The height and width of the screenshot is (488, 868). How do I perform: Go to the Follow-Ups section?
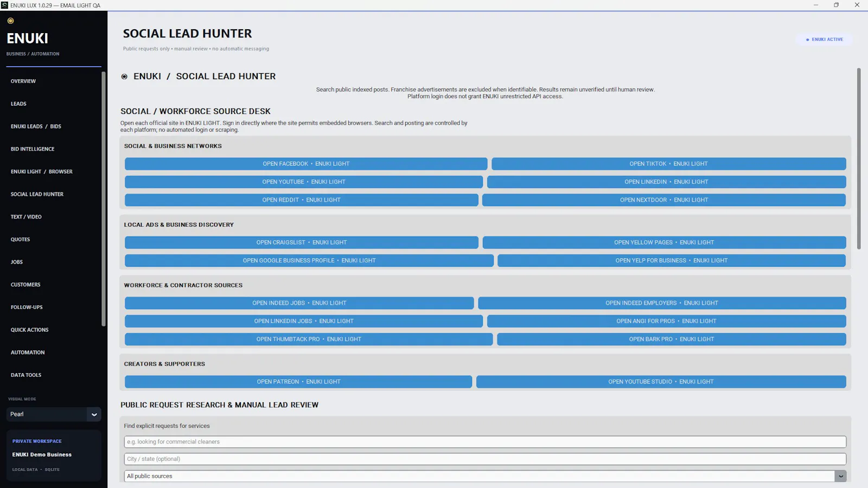27,307
